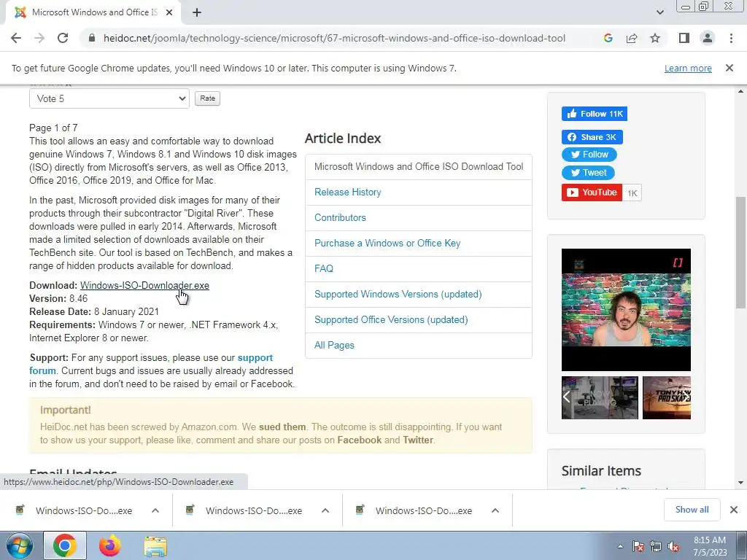
Task: Click Show all downloads
Action: [692, 510]
